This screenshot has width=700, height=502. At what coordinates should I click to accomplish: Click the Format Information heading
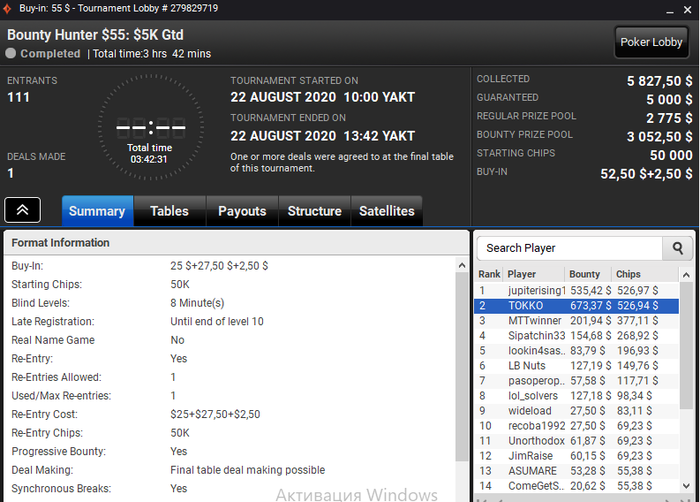coord(60,243)
